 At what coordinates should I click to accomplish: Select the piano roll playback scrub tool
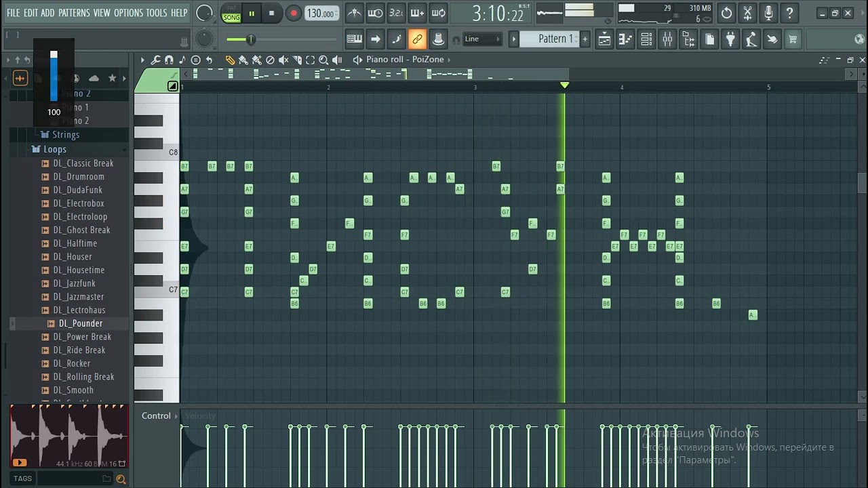point(337,60)
